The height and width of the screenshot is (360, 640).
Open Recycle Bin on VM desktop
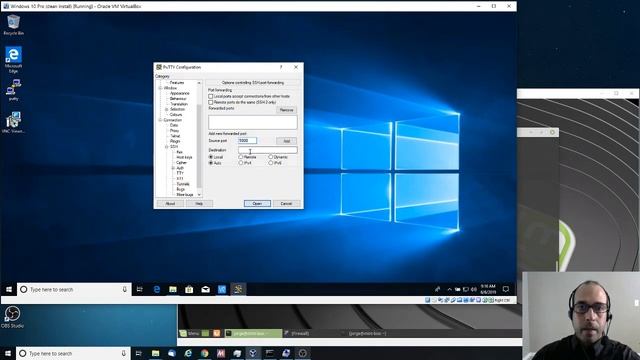pos(13,24)
